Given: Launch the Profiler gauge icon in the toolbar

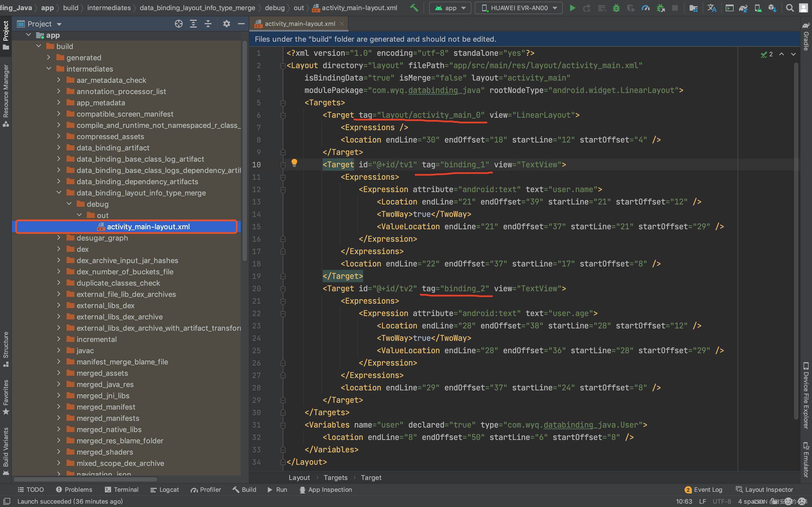Looking at the screenshot, I should tap(646, 8).
